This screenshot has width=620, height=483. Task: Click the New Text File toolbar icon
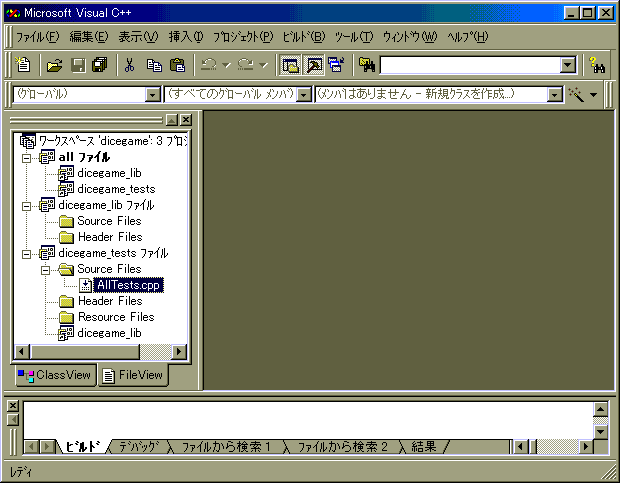[23, 65]
